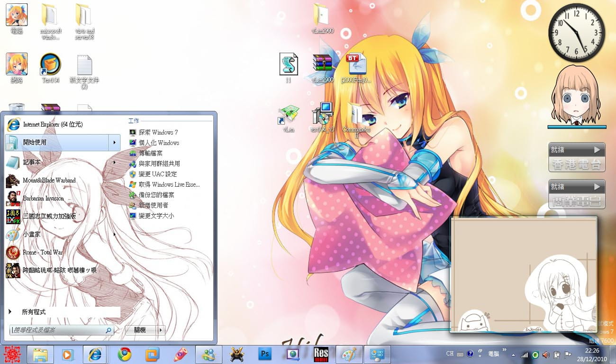Select 個人化 Windows in the task list
The height and width of the screenshot is (364, 616).
pos(159,143)
